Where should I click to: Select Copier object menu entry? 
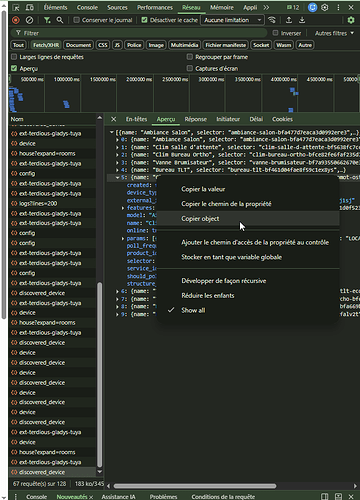click(x=248, y=219)
